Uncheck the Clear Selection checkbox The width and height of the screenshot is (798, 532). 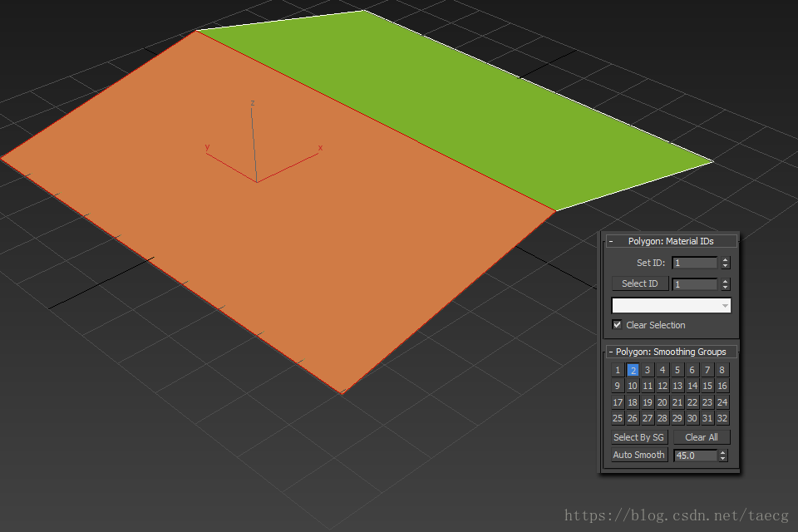coord(618,325)
